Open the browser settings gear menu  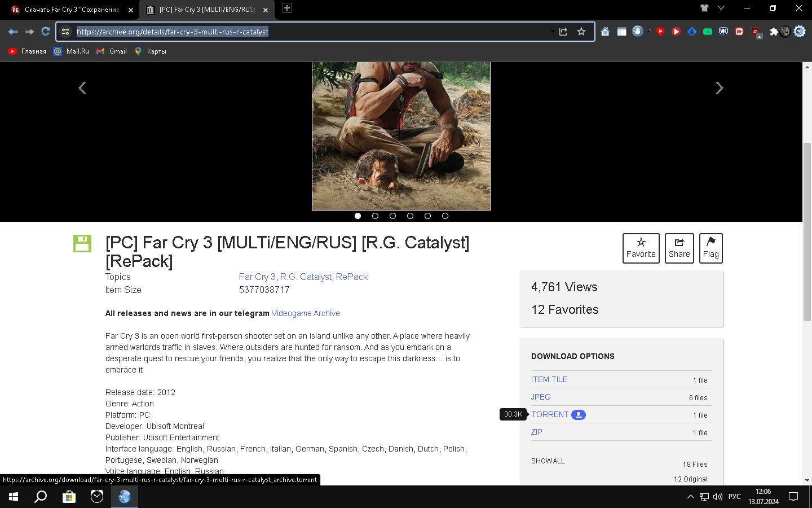coord(800,32)
